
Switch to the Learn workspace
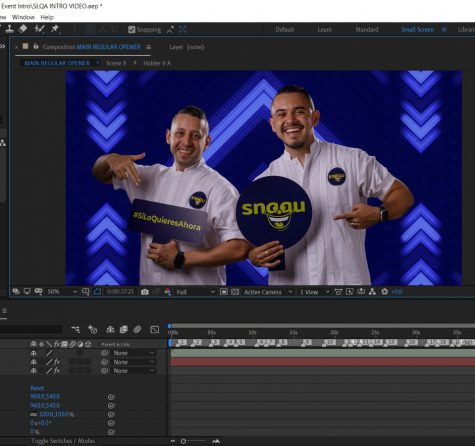[x=324, y=30]
